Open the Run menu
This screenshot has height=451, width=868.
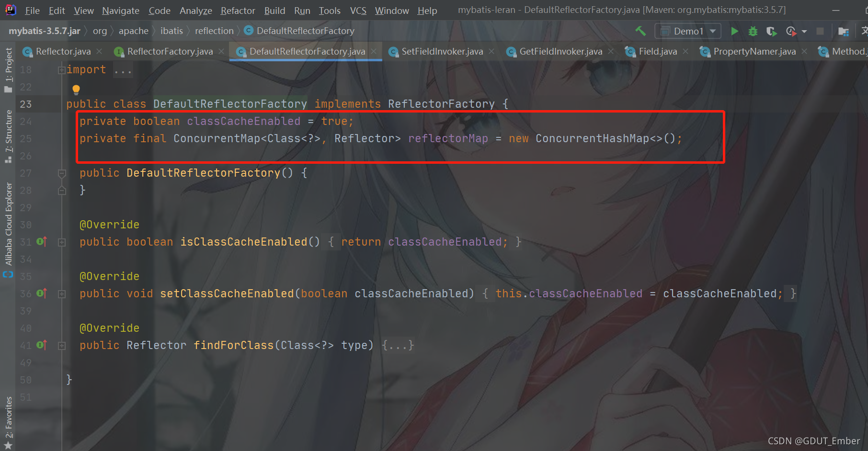(302, 11)
